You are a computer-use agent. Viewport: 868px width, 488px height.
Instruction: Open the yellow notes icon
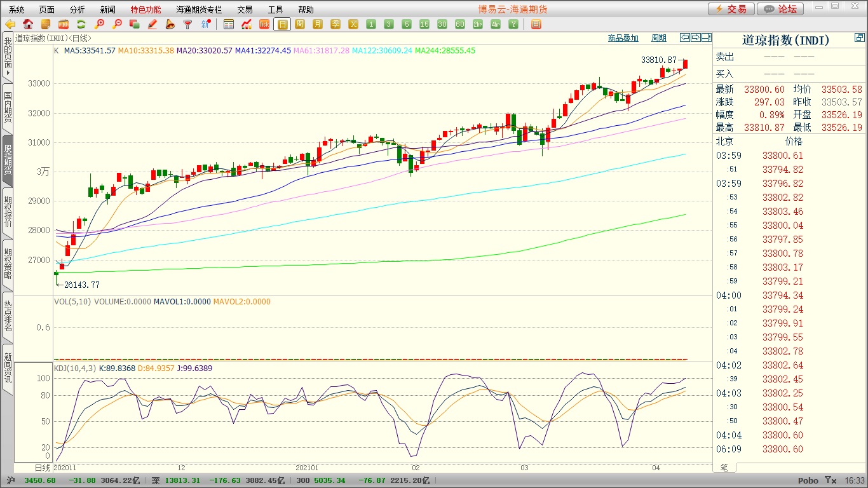pos(46,24)
